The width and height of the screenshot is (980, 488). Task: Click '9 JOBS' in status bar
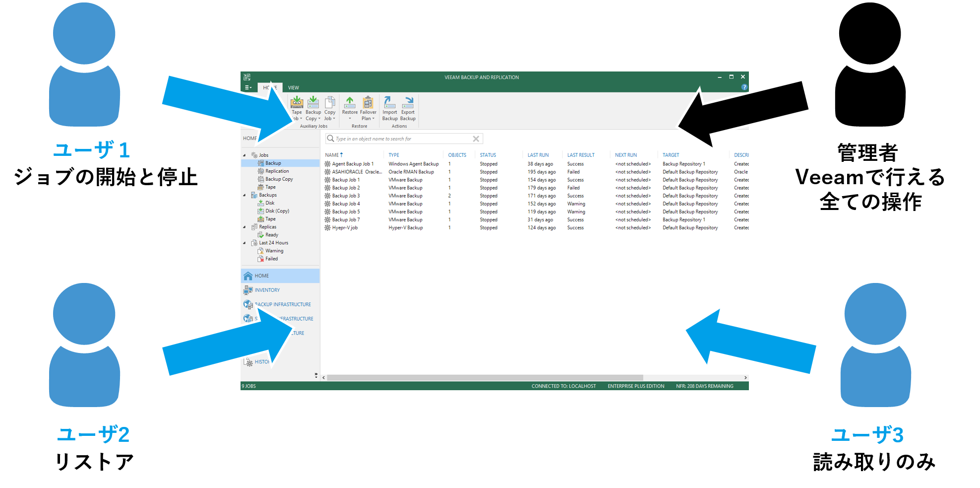tap(249, 386)
